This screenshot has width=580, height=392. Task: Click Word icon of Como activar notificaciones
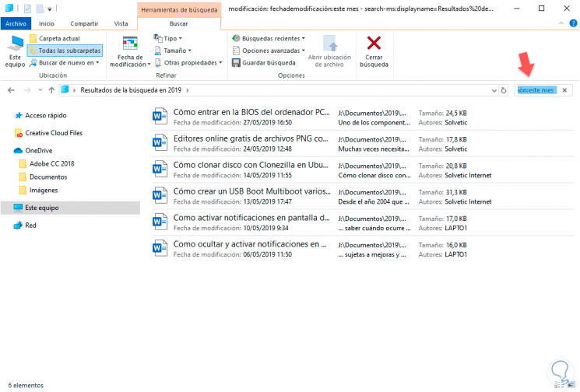(160, 222)
